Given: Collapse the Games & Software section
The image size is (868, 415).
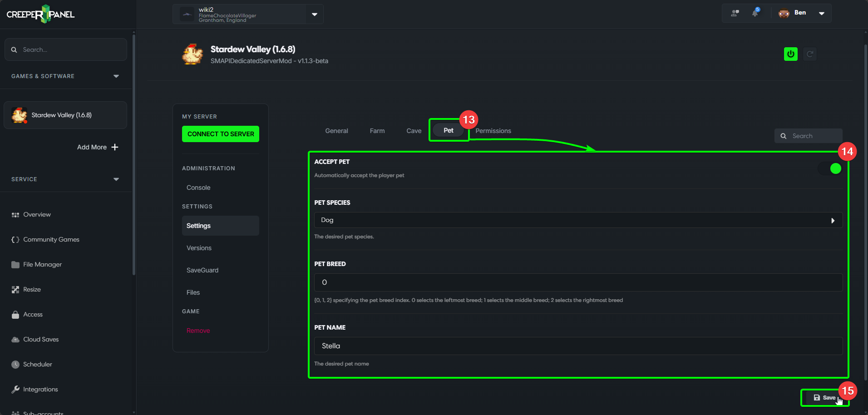Looking at the screenshot, I should (x=116, y=76).
